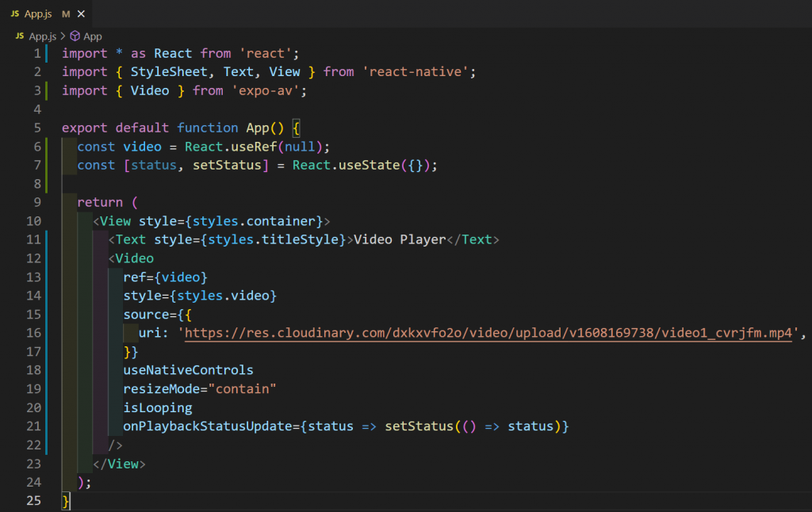Click the 'source' prop on line 15
This screenshot has width=812, height=512.
pyautogui.click(x=146, y=314)
